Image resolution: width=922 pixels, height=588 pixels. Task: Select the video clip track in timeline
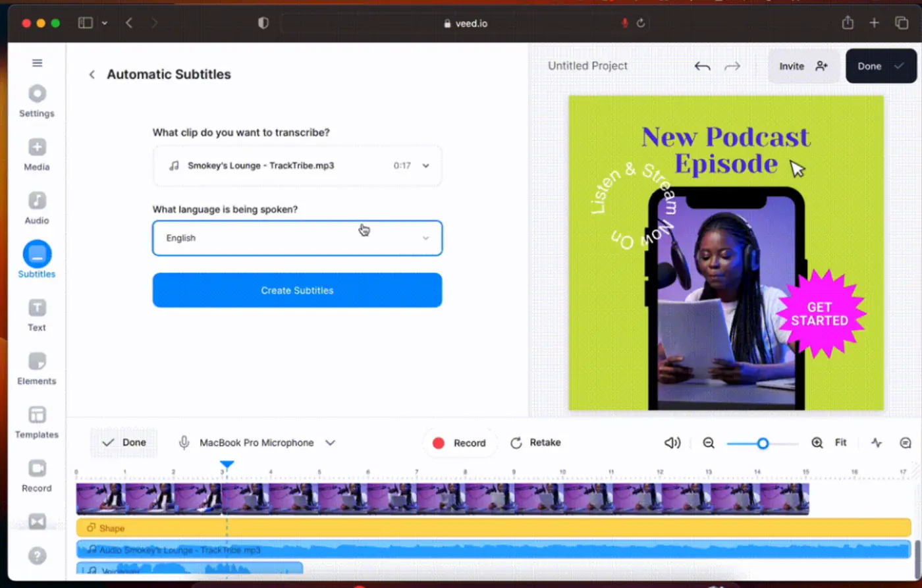(443, 499)
